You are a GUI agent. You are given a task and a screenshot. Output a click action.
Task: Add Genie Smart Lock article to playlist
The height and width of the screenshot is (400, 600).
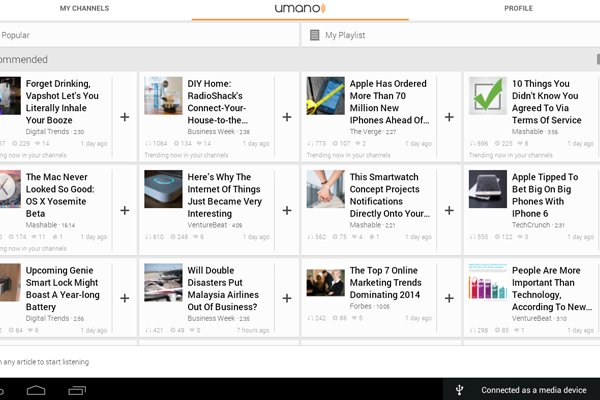point(125,298)
